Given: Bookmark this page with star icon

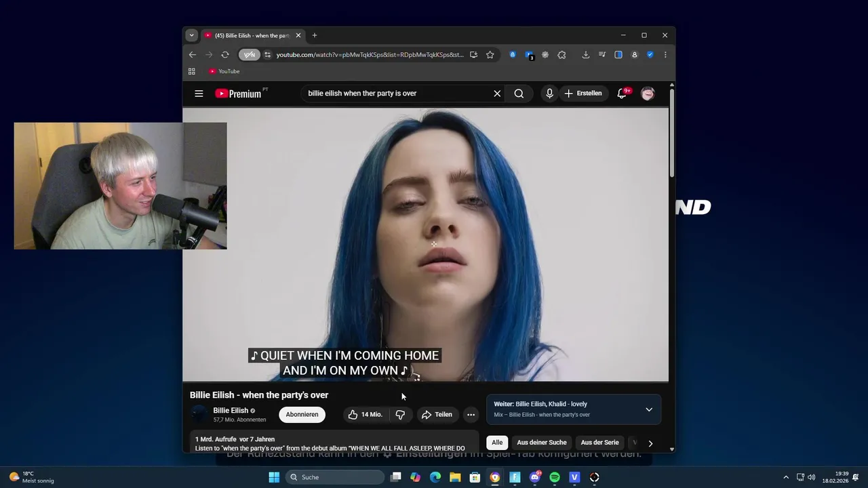Looking at the screenshot, I should (x=490, y=55).
